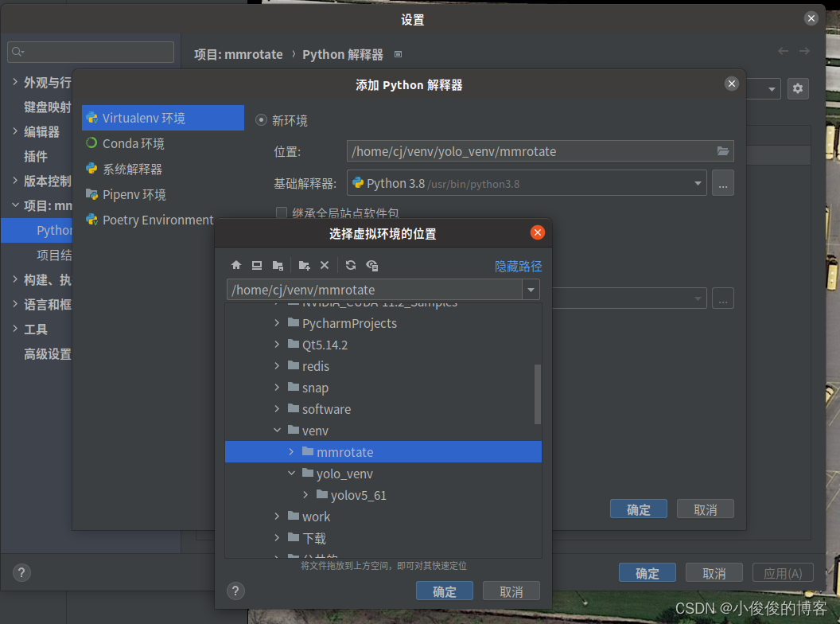
Task: Expand the mmrotate folder node
Action: click(291, 451)
